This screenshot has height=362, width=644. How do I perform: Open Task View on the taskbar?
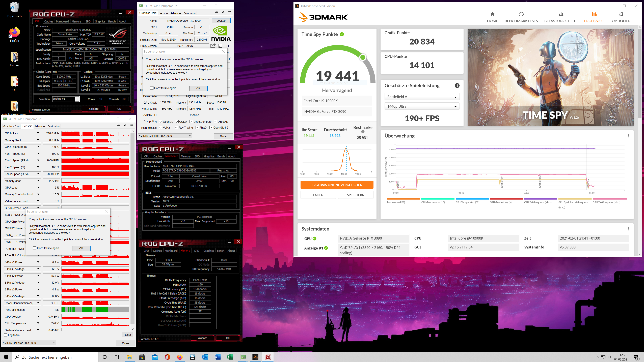point(117,357)
